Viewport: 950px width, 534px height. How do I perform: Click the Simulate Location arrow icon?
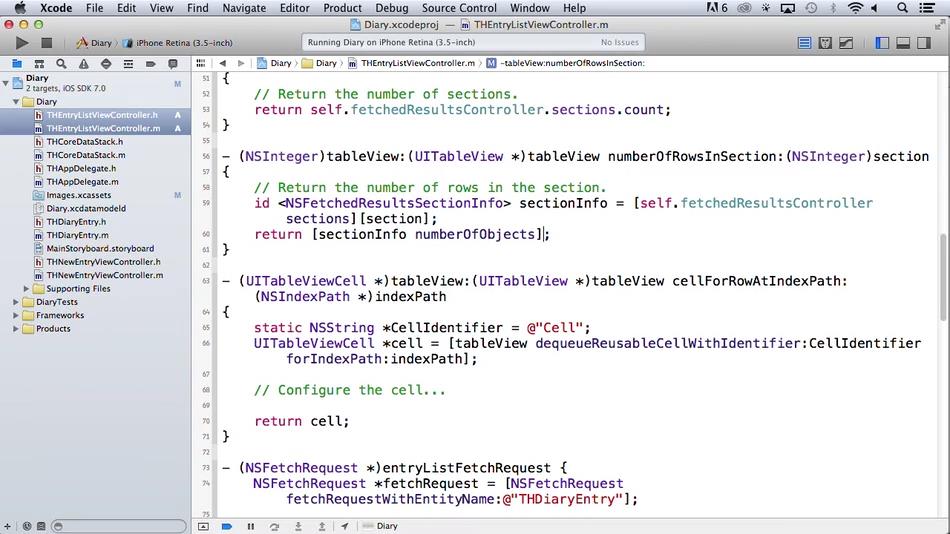tap(344, 526)
